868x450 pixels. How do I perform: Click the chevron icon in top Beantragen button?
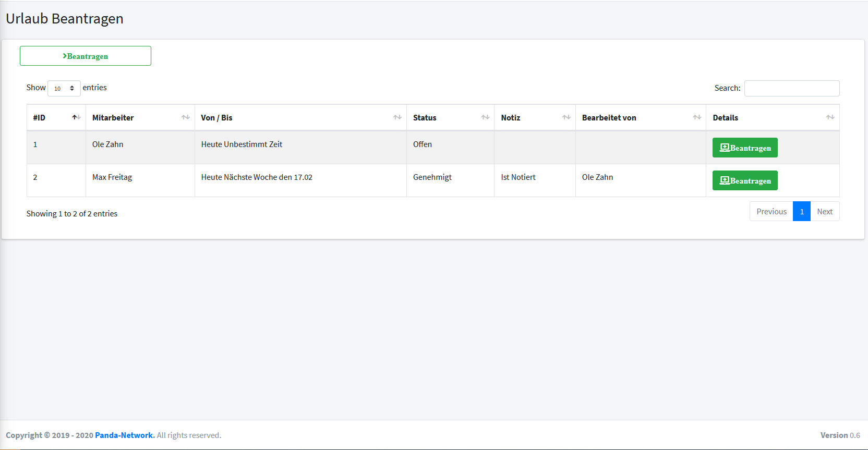pyautogui.click(x=65, y=56)
